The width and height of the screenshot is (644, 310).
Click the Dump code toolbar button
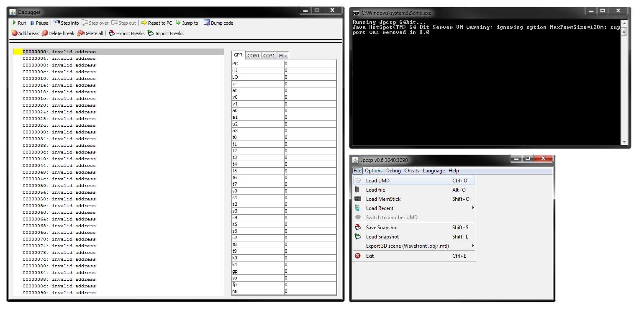218,23
